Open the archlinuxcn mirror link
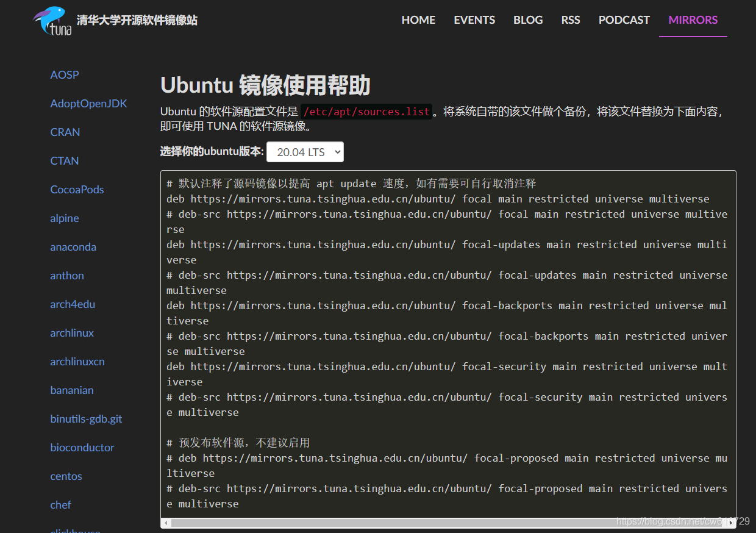 [77, 361]
